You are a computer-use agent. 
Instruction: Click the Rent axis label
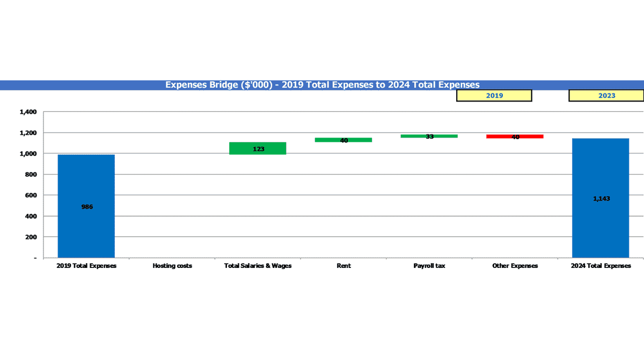(x=343, y=266)
